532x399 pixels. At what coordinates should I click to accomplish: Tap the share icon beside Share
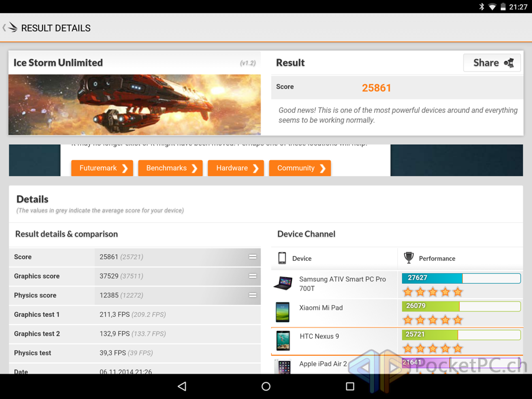[x=509, y=63]
